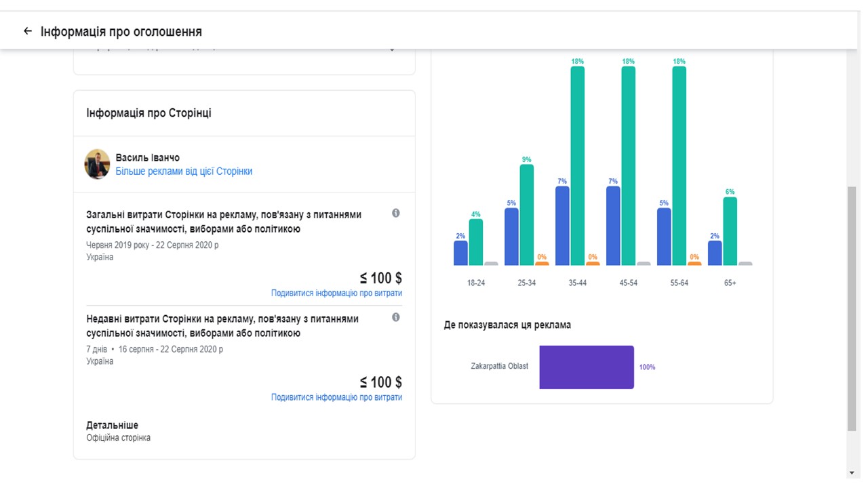Open spending info link under 7-day spend
This screenshot has width=868, height=488.
pyautogui.click(x=336, y=397)
